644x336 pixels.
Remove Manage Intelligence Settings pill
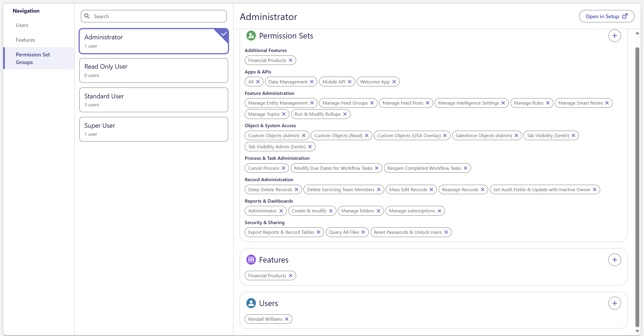503,103
